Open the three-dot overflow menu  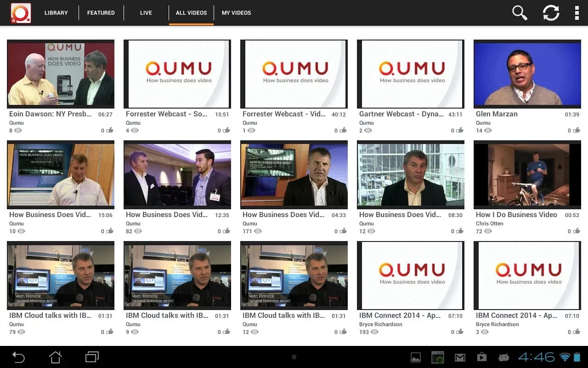[577, 13]
